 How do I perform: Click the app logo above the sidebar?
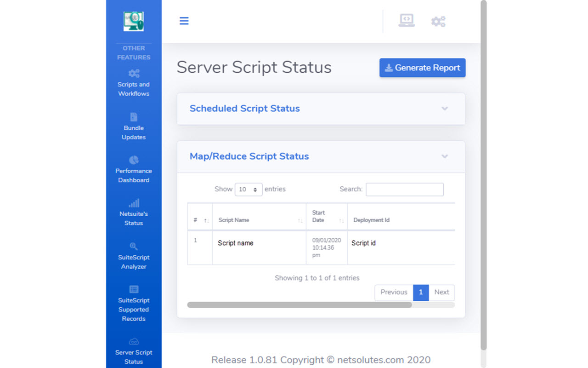[x=133, y=21]
